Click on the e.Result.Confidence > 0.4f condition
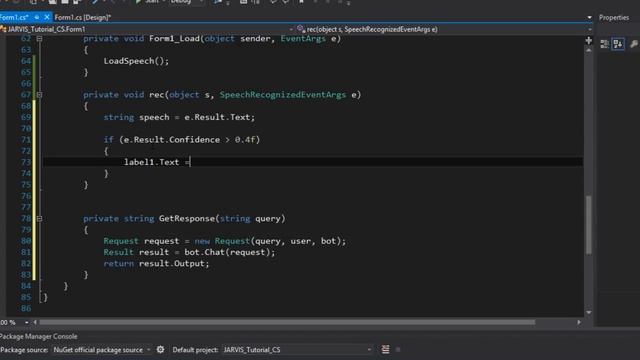 (190, 140)
